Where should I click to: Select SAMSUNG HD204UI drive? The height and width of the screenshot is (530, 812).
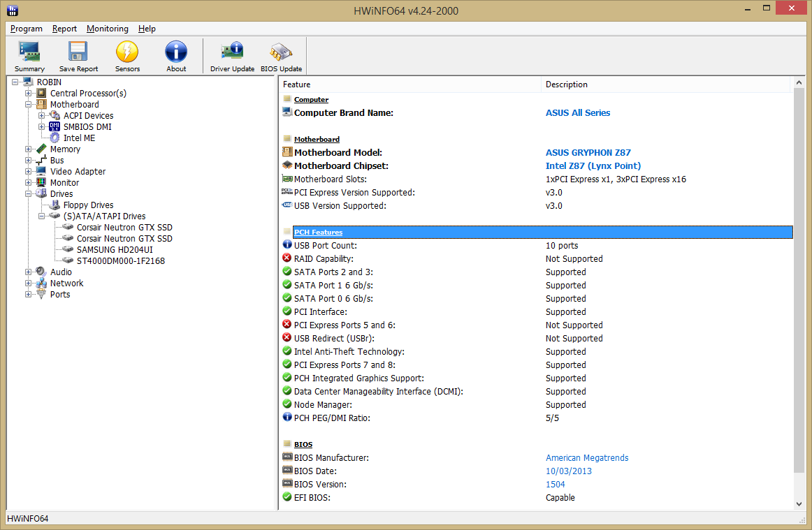pos(115,249)
